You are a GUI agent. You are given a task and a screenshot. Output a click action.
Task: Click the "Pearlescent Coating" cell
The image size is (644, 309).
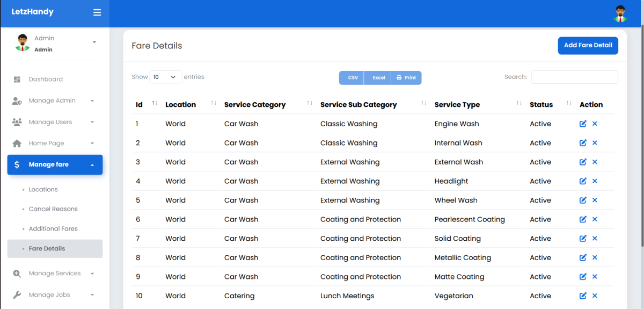tap(470, 219)
